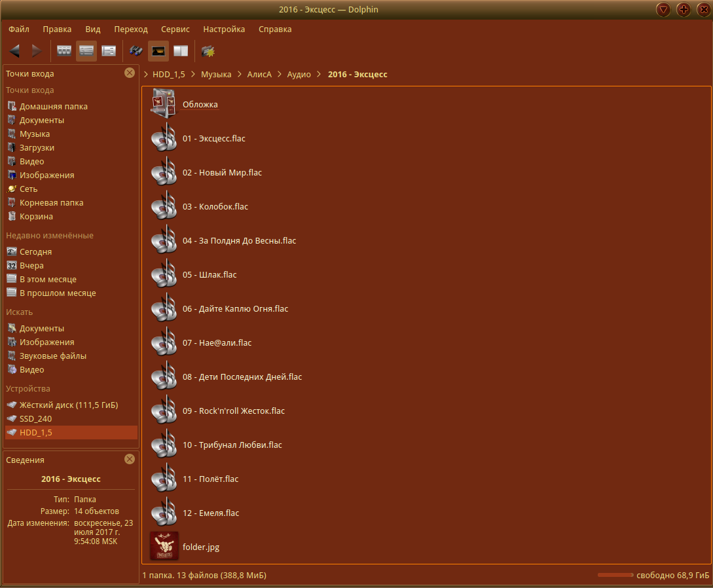
Task: Navigate to HDD_1,5 in breadcrumb
Action: [169, 74]
